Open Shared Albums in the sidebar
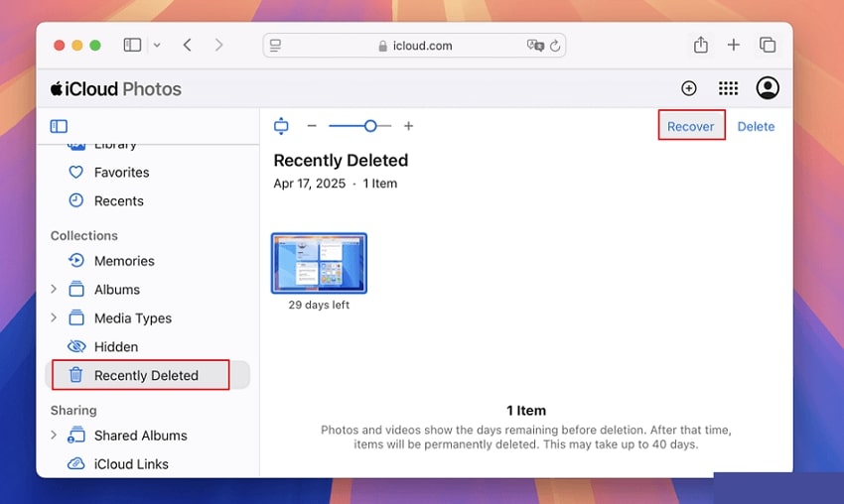Viewport: 844px width, 504px height. [x=140, y=436]
